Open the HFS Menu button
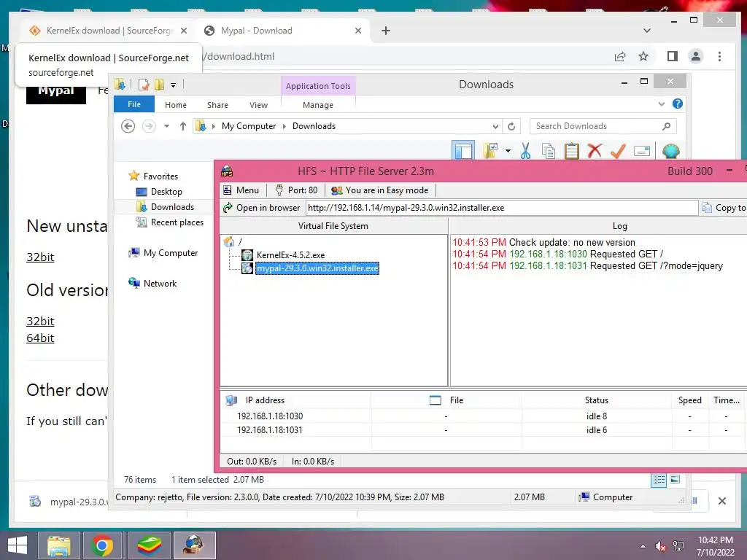Image resolution: width=747 pixels, height=560 pixels. (241, 190)
